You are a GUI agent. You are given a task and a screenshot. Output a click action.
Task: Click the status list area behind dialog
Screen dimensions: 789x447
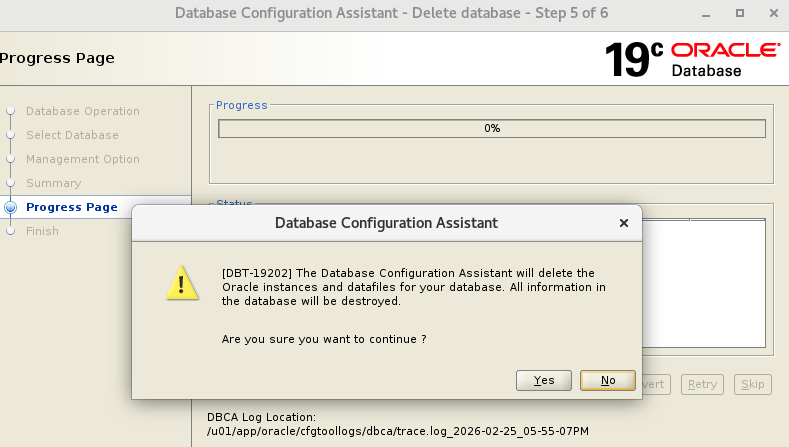[703, 283]
